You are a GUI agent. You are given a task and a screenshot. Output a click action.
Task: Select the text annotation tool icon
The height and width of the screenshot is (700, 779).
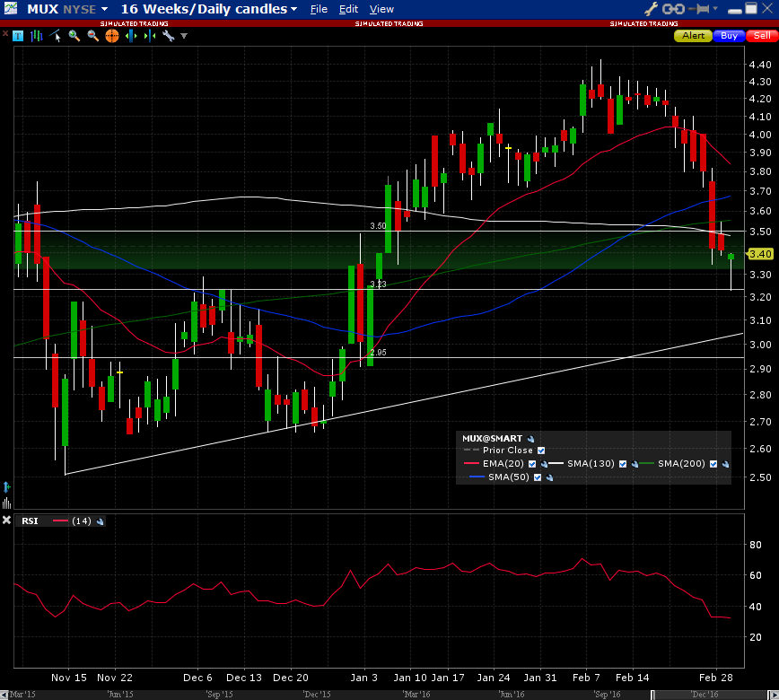[18, 36]
